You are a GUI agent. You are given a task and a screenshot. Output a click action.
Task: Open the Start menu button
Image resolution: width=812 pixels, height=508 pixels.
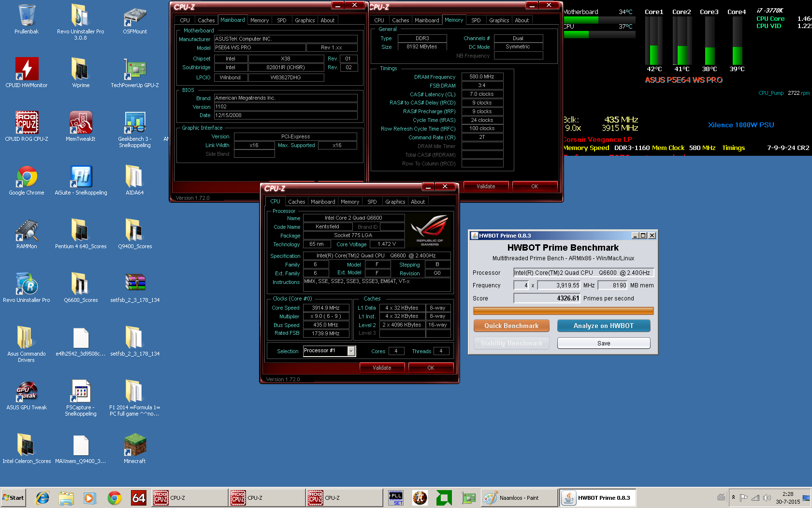point(14,498)
